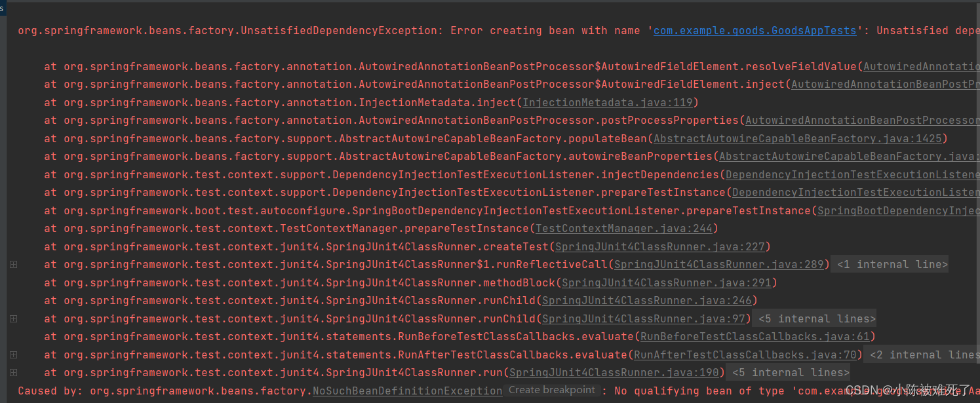Image resolution: width=980 pixels, height=403 pixels.
Task: Click the small S icon in top-left corner
Action: [3, 8]
